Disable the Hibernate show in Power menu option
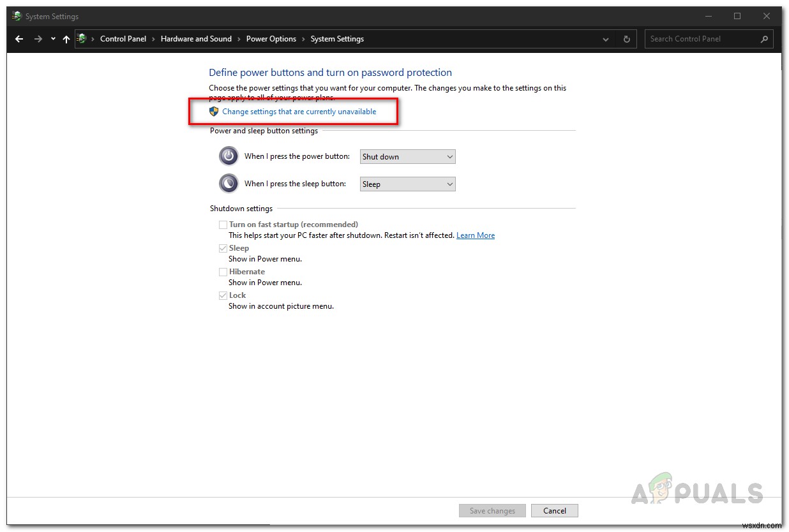This screenshot has height=532, width=789. (223, 271)
